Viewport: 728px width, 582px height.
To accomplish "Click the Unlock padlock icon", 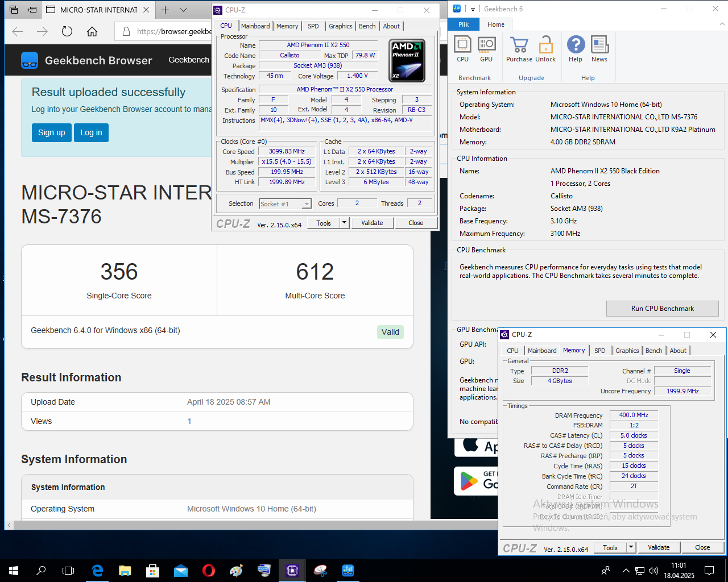I will click(x=545, y=49).
